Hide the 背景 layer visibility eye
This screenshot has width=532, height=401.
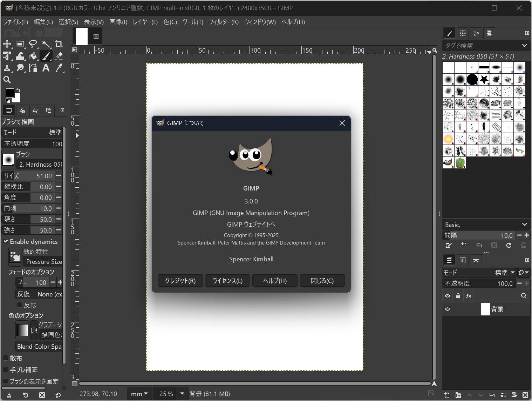(448, 309)
